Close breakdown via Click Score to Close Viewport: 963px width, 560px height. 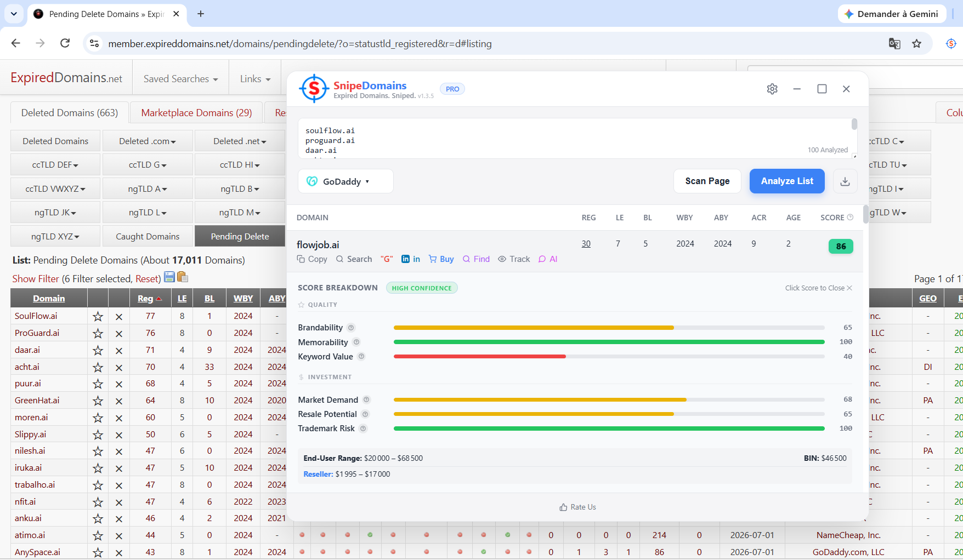[x=818, y=288]
